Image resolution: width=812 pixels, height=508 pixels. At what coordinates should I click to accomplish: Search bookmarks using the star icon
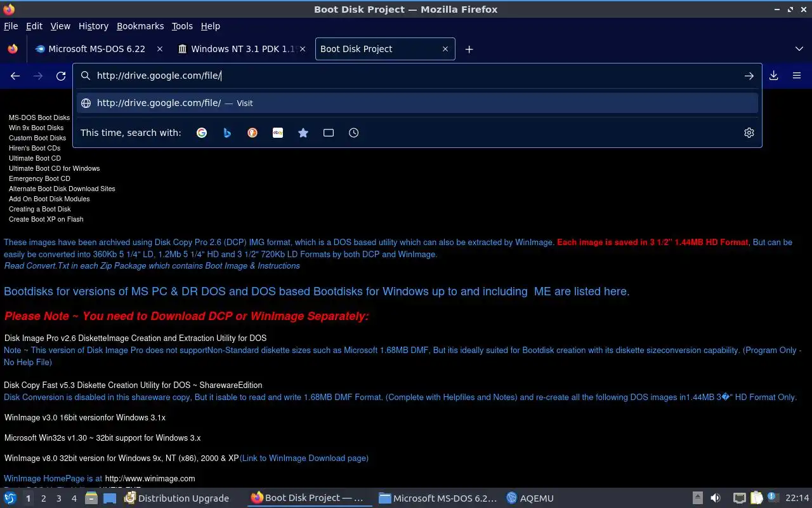(x=303, y=133)
